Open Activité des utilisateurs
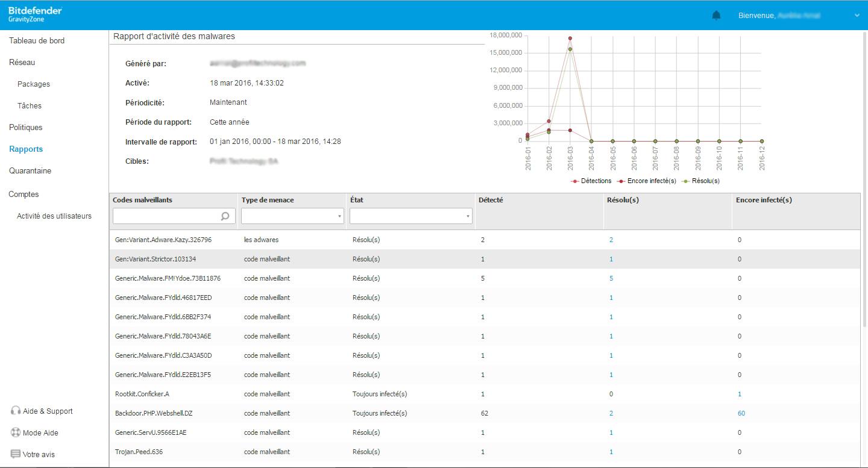 54,216
